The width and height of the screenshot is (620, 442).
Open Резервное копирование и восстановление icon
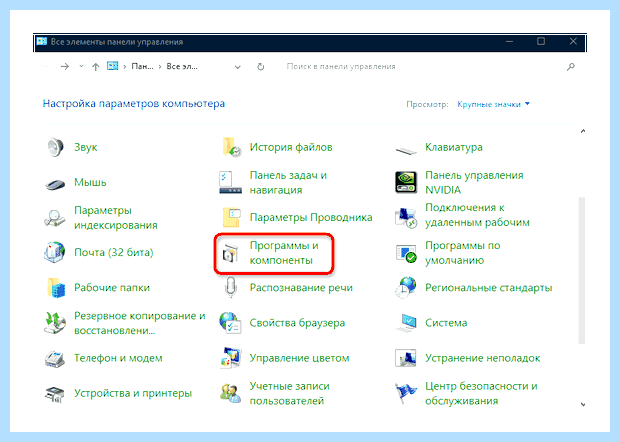pyautogui.click(x=55, y=323)
